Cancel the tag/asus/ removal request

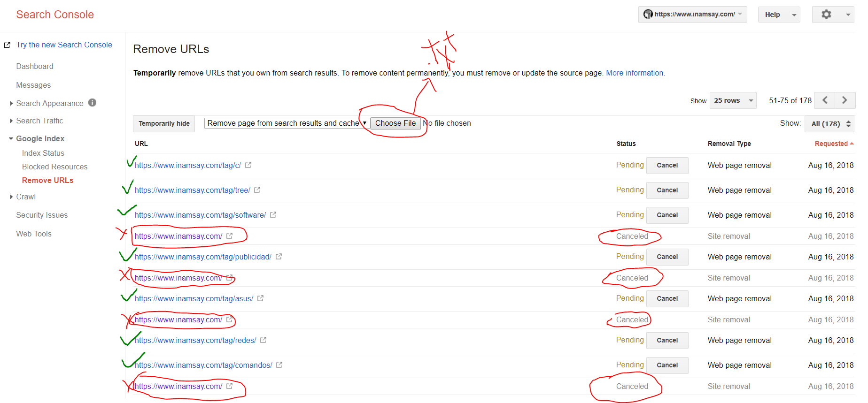click(x=667, y=299)
